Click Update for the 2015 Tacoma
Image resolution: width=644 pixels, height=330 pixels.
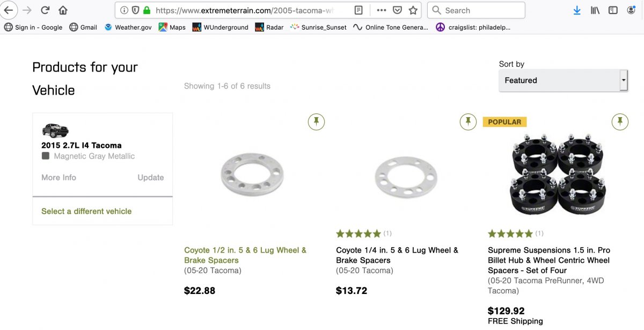[150, 177]
